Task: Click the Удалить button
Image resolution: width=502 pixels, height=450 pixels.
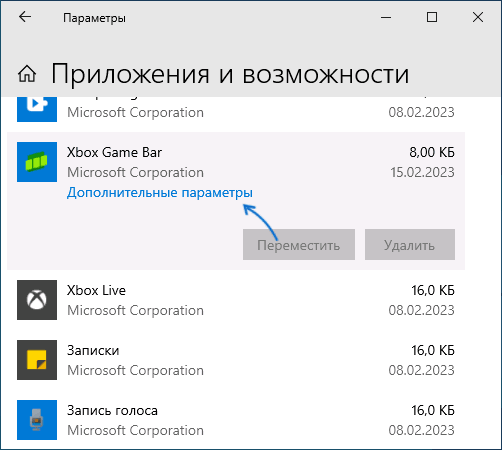Action: (x=410, y=244)
